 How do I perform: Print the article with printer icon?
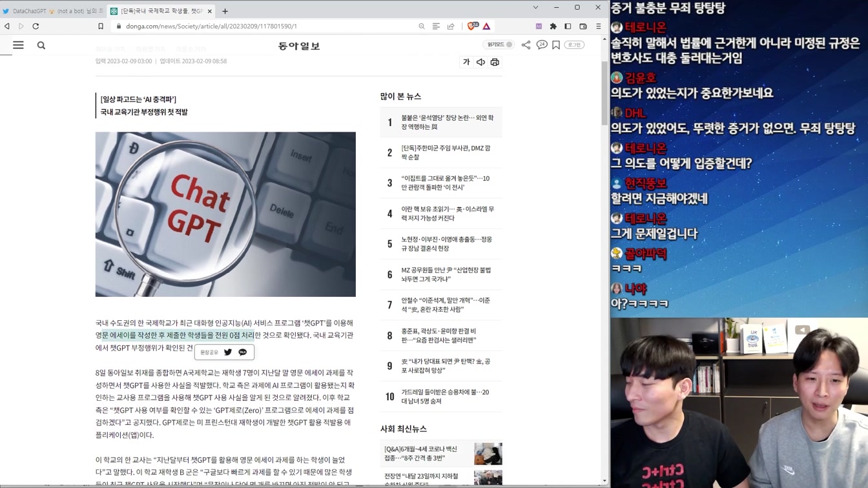(x=495, y=62)
